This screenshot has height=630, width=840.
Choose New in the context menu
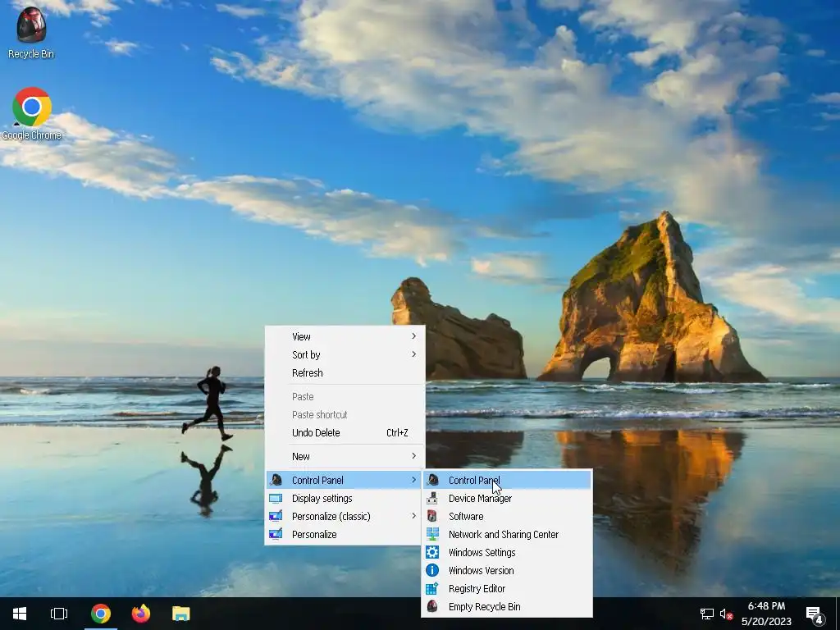tap(345, 456)
